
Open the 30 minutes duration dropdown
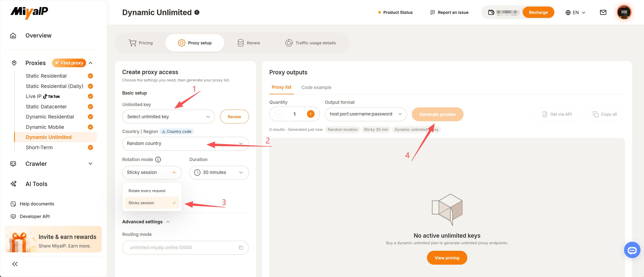(x=219, y=173)
